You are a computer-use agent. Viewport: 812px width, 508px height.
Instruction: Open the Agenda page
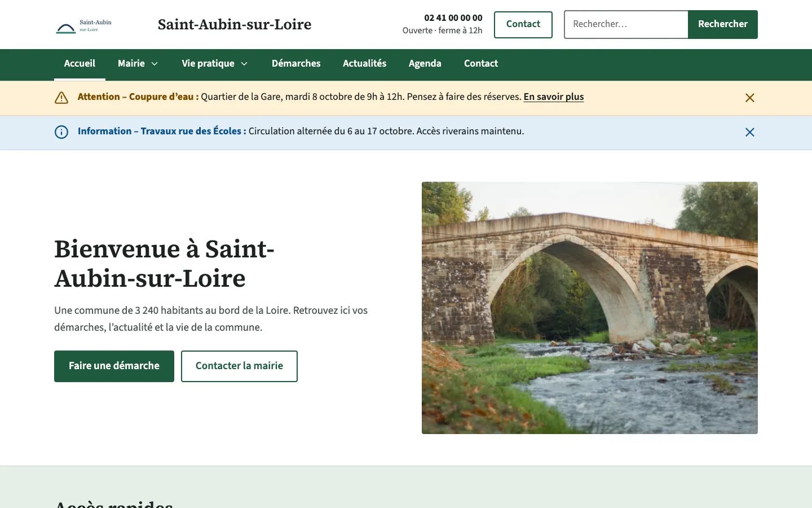[x=425, y=64]
